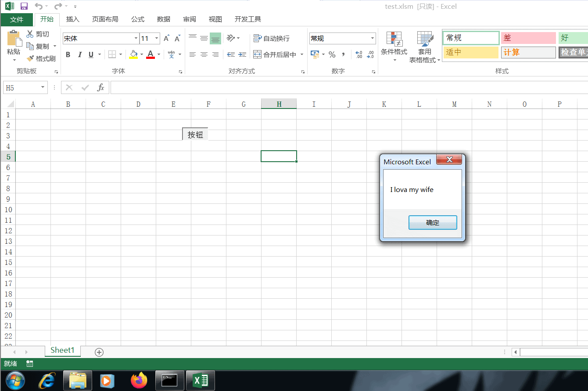The width and height of the screenshot is (588, 391).
Task: Apply the yellow fill color bucket
Action: pos(134,54)
